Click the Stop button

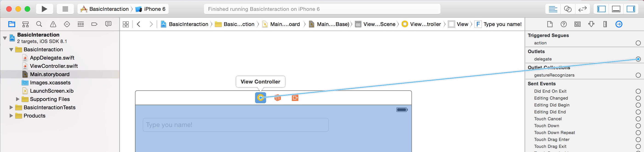click(x=65, y=9)
